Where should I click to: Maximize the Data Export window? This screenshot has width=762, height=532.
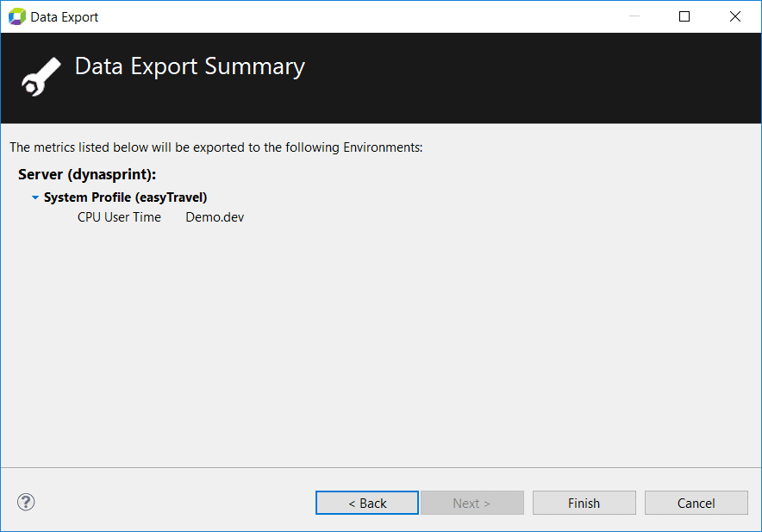[x=684, y=16]
